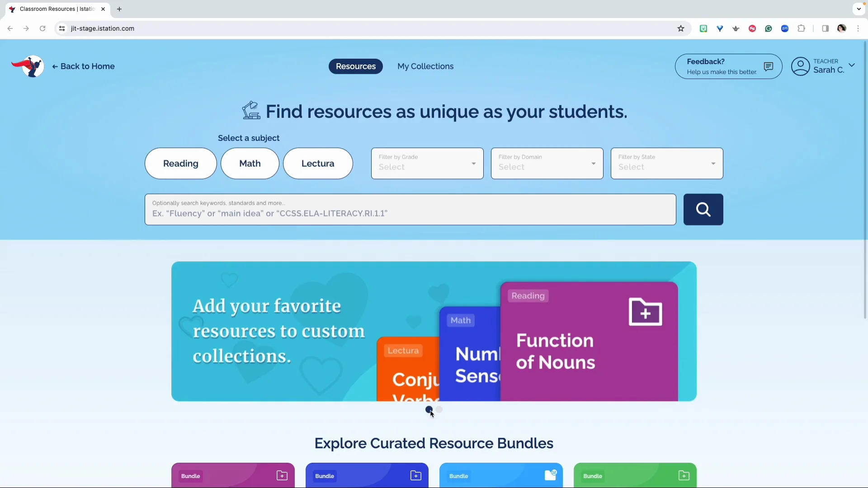Open the Math Number Sense card
The height and width of the screenshot is (488, 868).
click(470, 354)
